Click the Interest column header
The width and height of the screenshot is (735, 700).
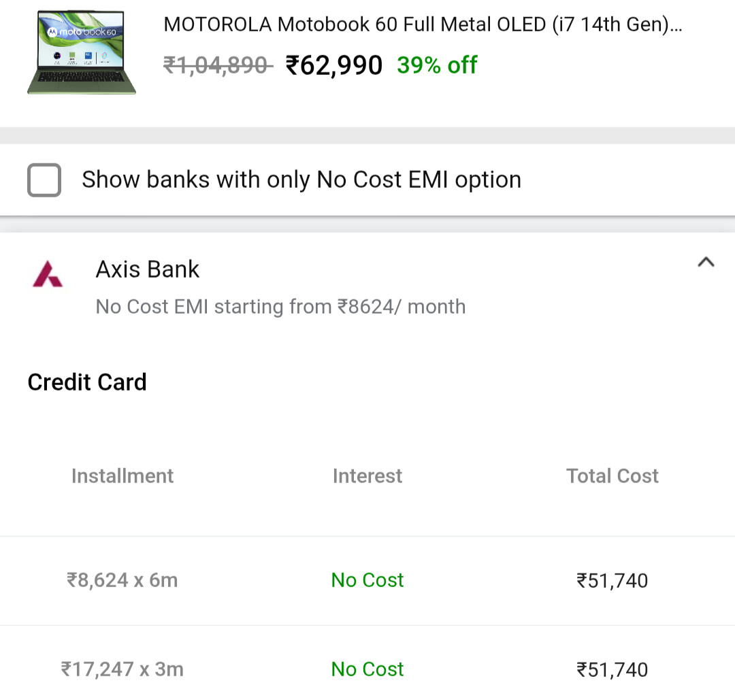tap(367, 476)
